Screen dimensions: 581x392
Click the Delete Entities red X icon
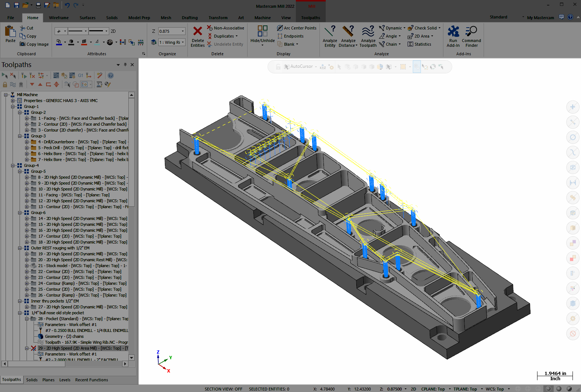[198, 31]
